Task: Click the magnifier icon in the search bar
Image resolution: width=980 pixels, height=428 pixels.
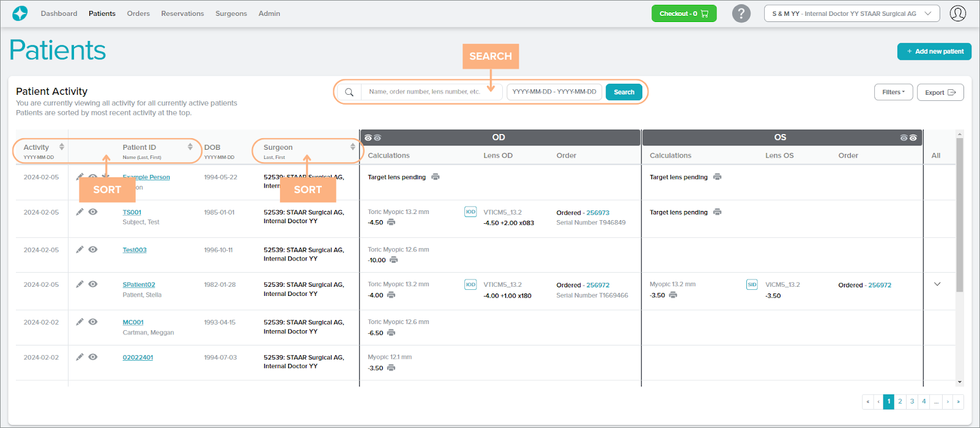Action: click(x=349, y=92)
